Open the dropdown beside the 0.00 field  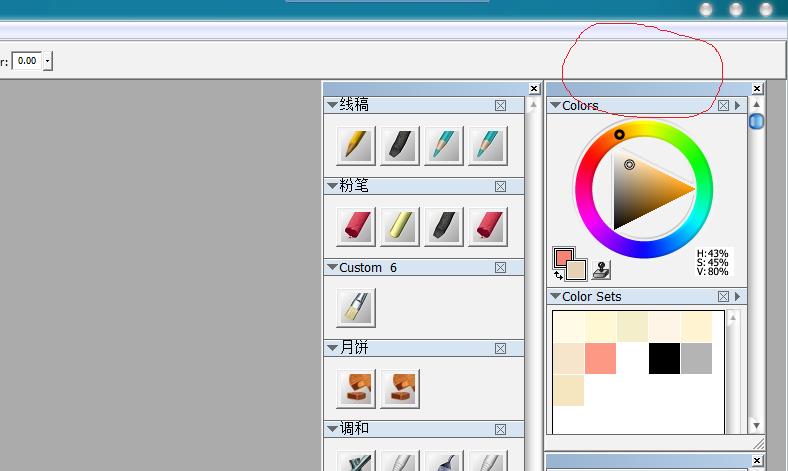[48, 61]
